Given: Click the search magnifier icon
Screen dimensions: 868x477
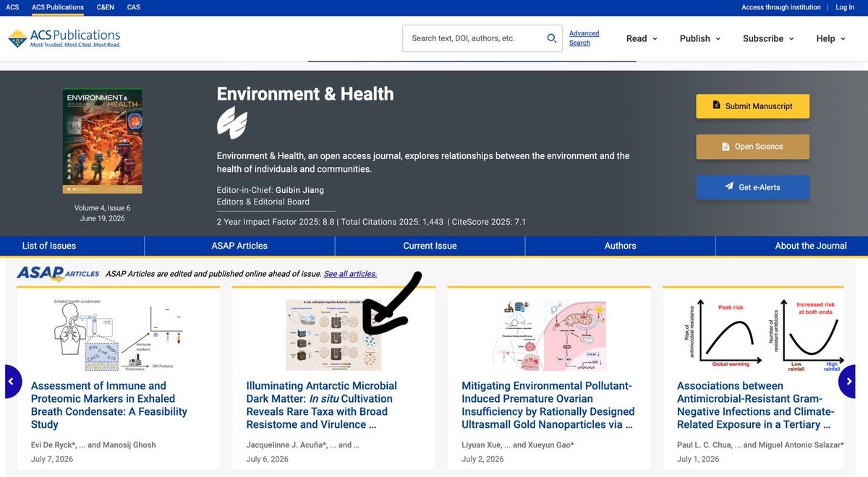Looking at the screenshot, I should tap(552, 38).
